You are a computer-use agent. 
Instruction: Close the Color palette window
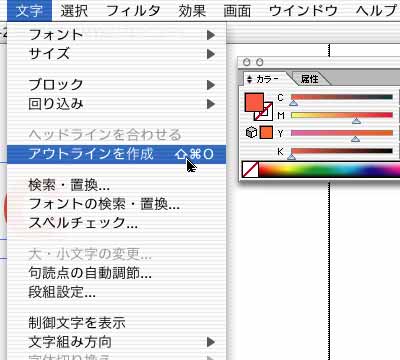coord(247,62)
